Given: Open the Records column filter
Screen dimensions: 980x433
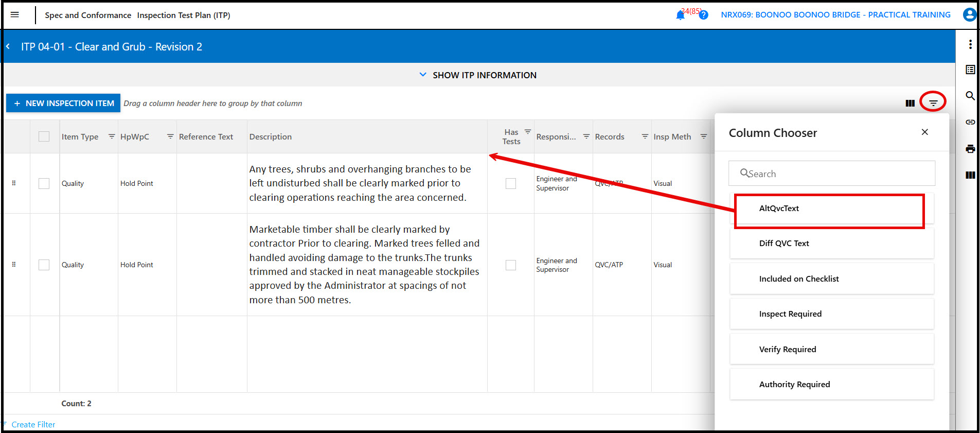Looking at the screenshot, I should point(645,136).
